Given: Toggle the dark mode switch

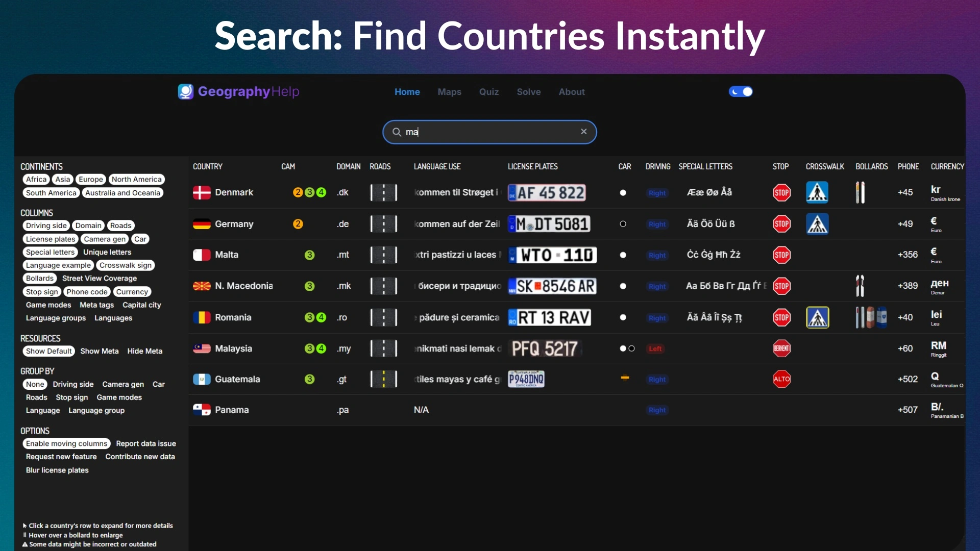Looking at the screenshot, I should pos(741,92).
